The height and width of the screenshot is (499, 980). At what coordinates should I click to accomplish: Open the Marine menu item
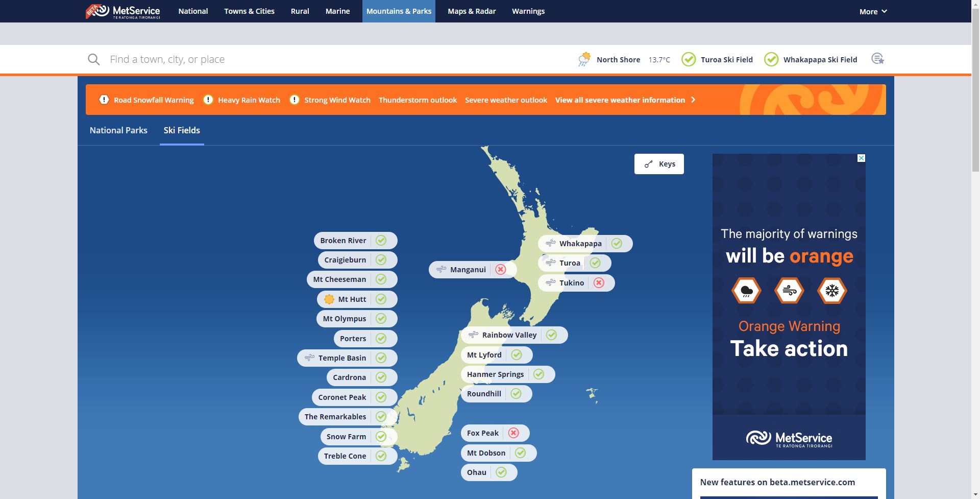[x=337, y=11]
